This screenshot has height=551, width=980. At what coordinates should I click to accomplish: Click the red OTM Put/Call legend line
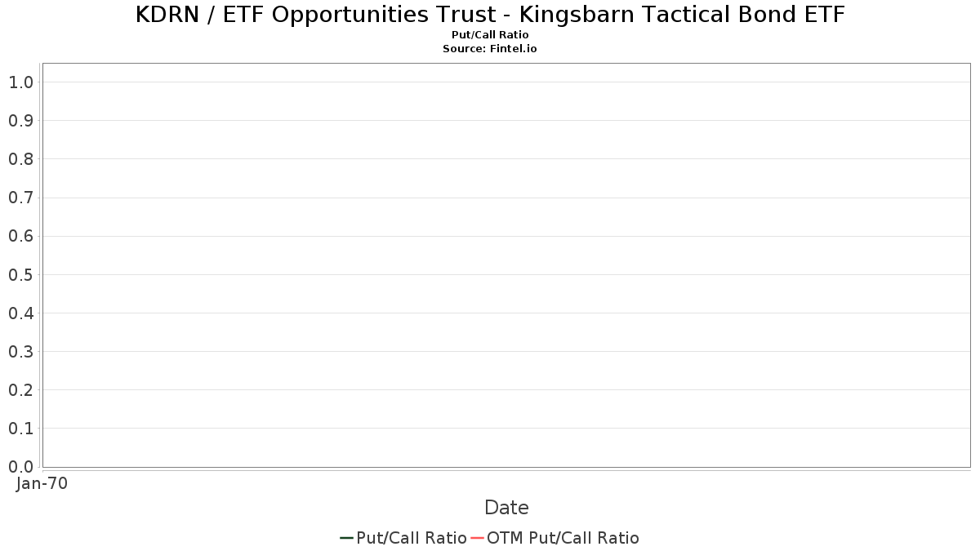coord(477,538)
